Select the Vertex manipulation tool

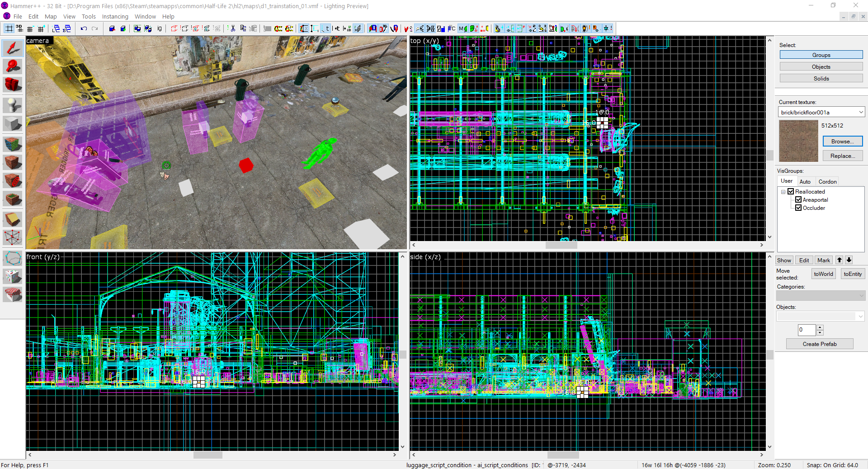pyautogui.click(x=13, y=237)
